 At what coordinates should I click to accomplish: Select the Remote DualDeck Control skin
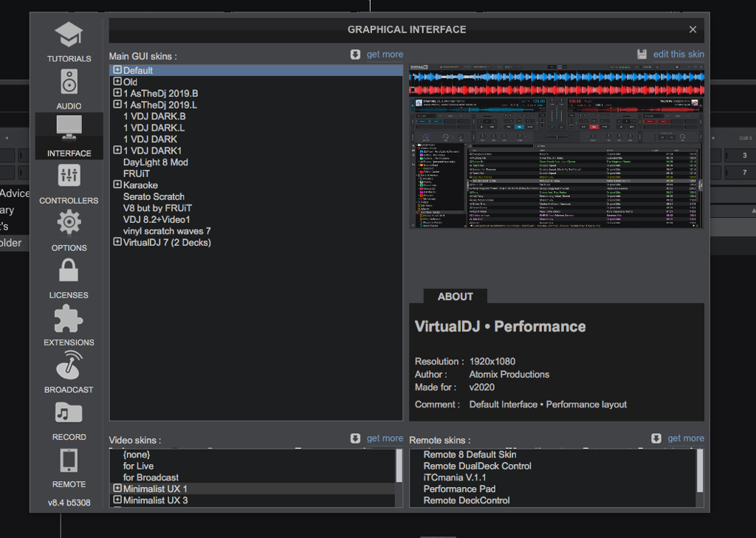pyautogui.click(x=478, y=466)
